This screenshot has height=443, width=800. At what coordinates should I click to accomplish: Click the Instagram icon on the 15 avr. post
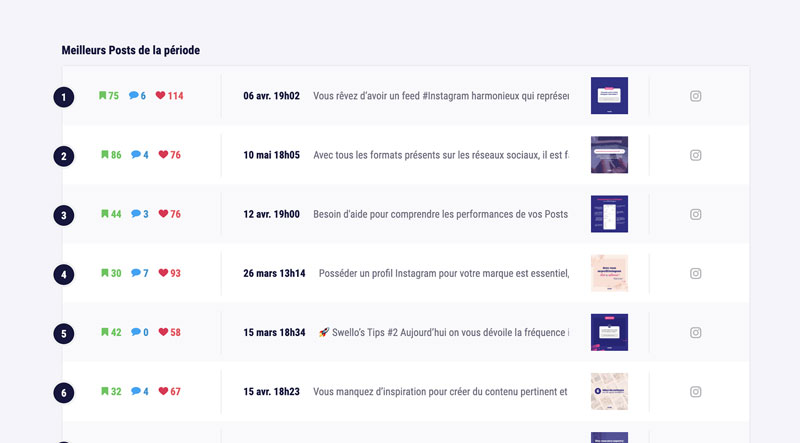coord(696,391)
